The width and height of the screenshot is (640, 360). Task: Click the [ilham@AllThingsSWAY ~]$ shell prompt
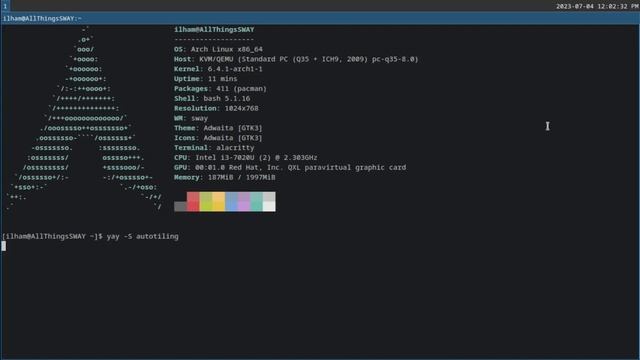pyautogui.click(x=52, y=236)
